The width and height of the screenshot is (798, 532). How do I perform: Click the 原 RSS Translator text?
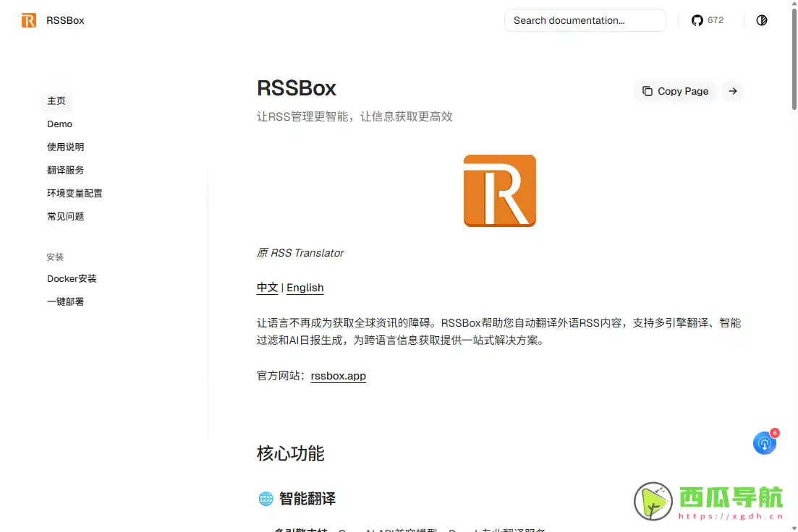300,253
